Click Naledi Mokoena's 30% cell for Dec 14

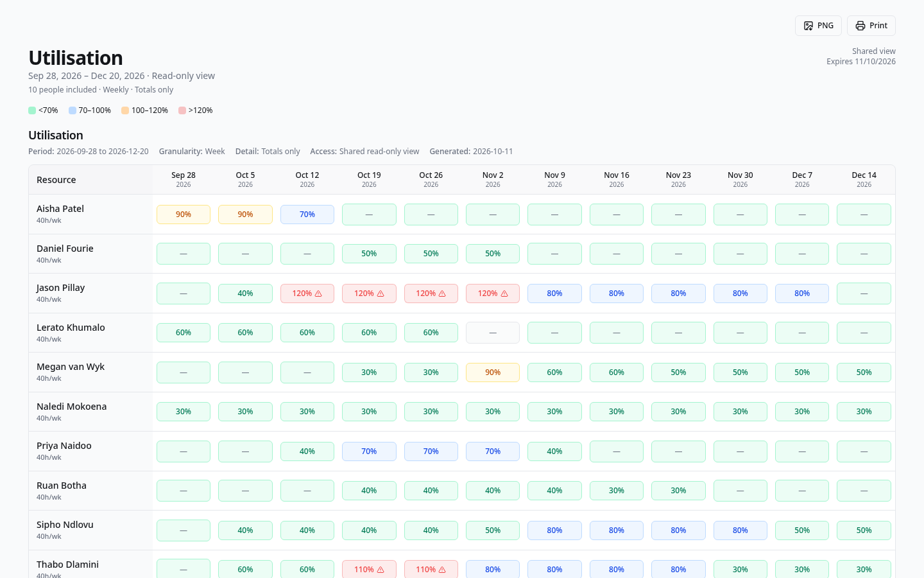(864, 412)
